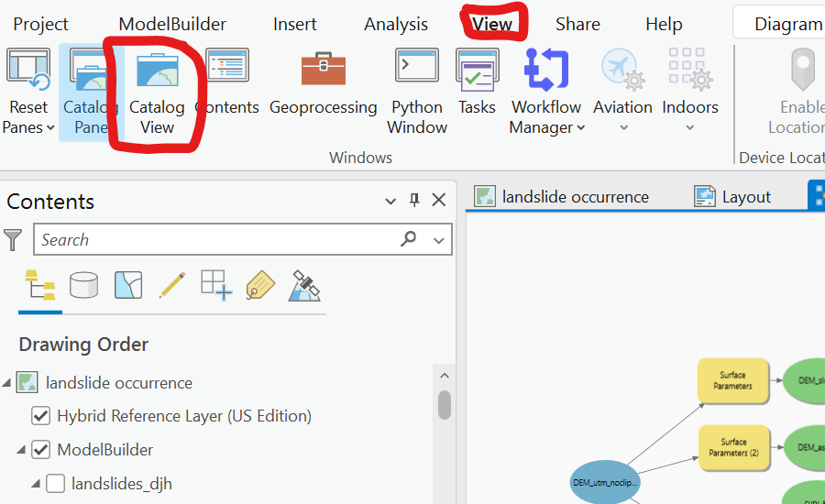
Task: Open the Geoprocessing toolbox pane
Action: click(x=323, y=84)
